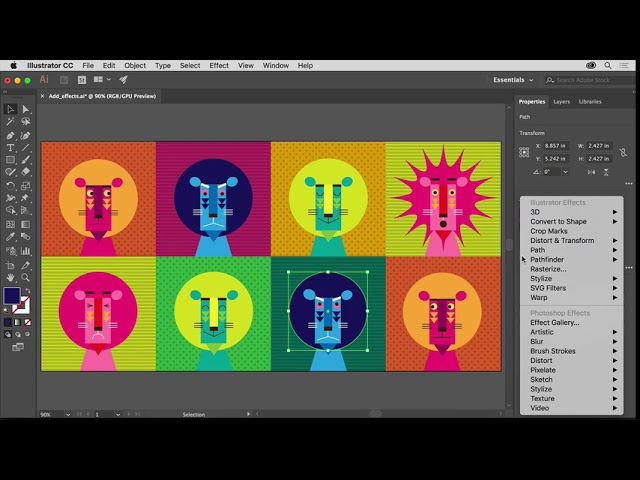
Task: Open the Essentials workspace dropdown
Action: click(513, 80)
